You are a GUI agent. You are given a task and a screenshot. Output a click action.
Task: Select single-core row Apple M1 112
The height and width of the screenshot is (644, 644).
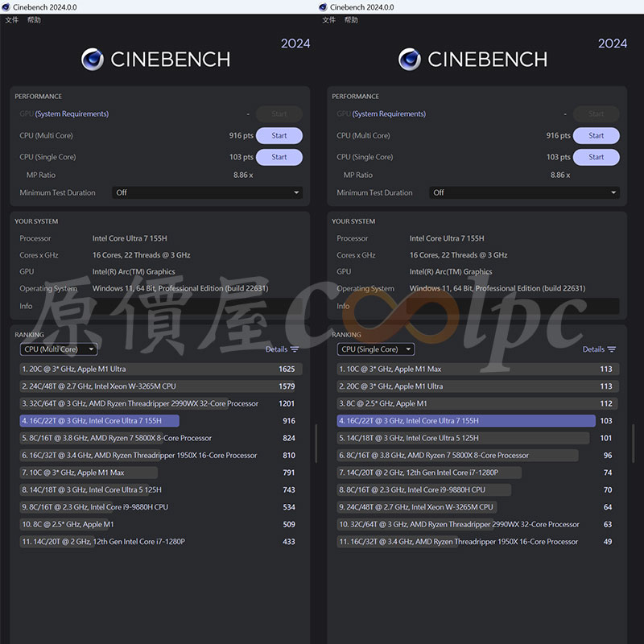(x=478, y=403)
